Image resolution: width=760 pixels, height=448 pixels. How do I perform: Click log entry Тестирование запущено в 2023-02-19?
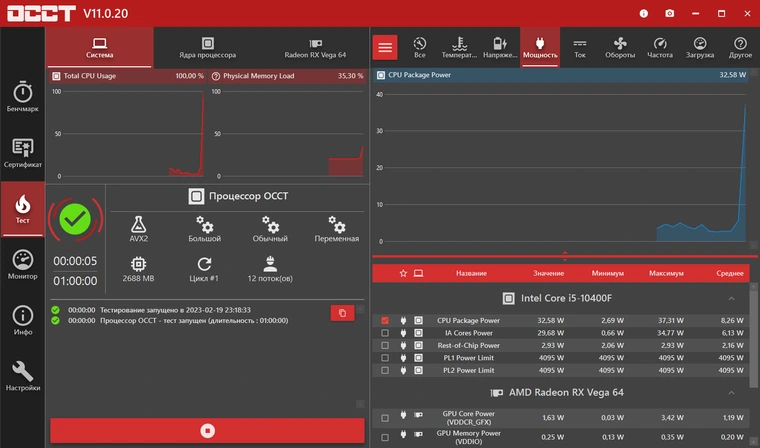pyautogui.click(x=175, y=310)
